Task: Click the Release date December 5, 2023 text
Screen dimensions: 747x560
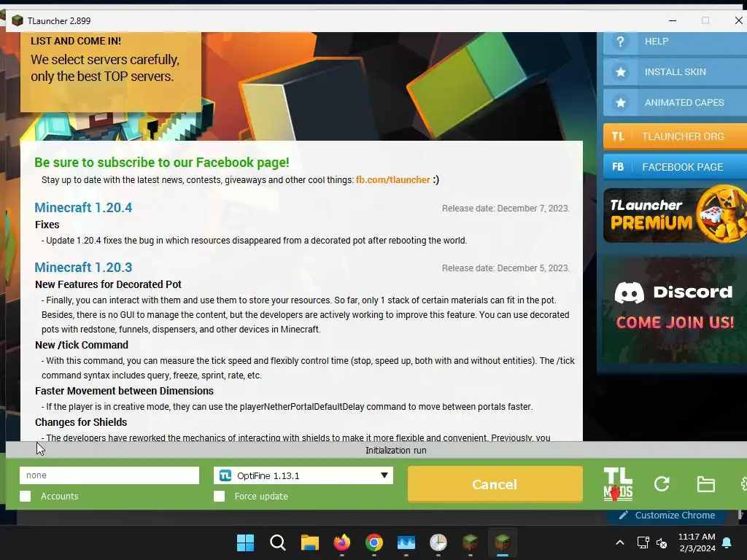Action: click(x=506, y=268)
